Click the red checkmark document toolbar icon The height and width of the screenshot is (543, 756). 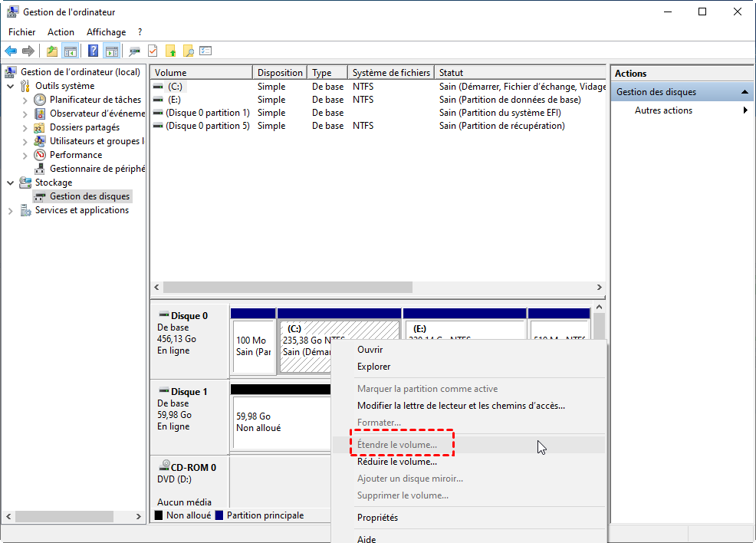(153, 51)
